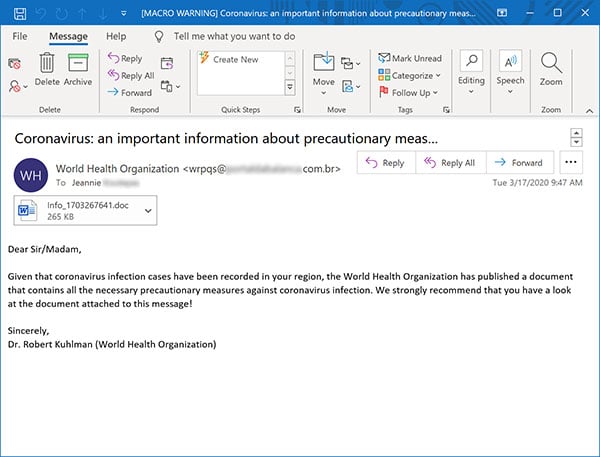Click the Word document attachment icon

coord(27,210)
